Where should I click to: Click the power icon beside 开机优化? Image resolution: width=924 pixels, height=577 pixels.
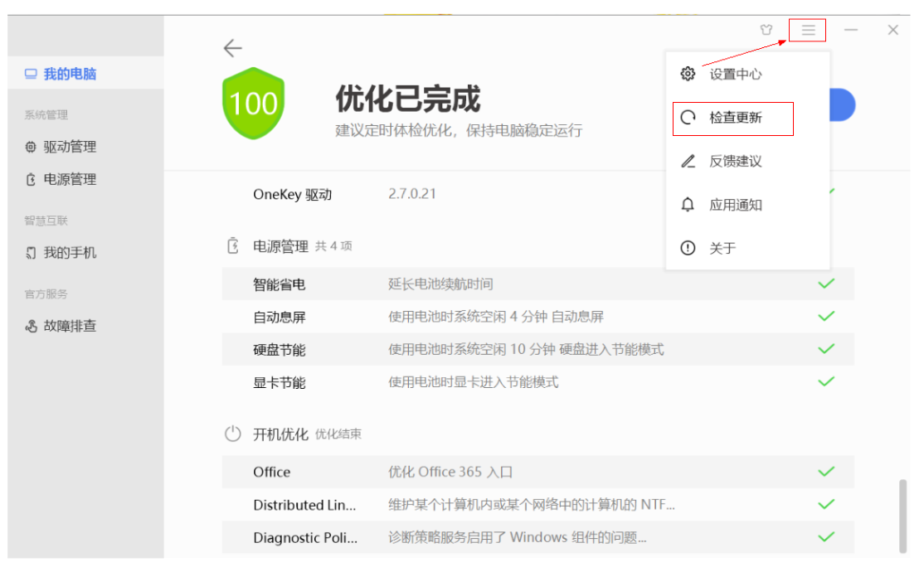pos(233,434)
